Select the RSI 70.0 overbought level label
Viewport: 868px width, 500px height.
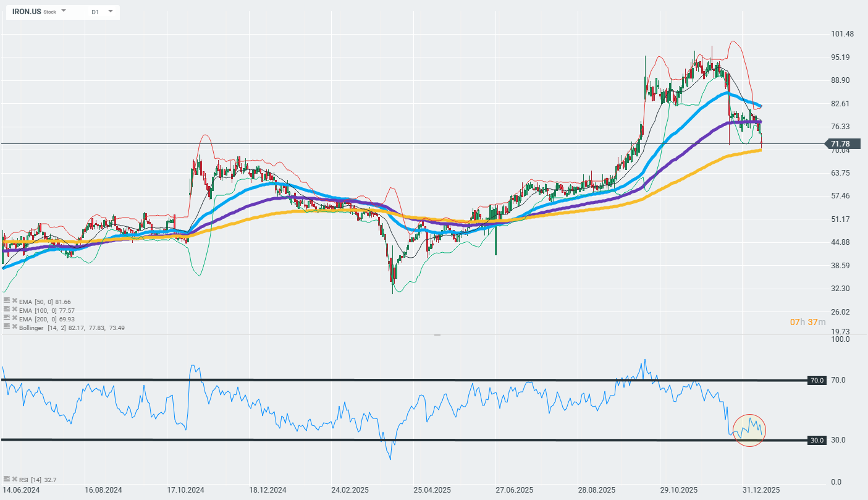tap(817, 380)
